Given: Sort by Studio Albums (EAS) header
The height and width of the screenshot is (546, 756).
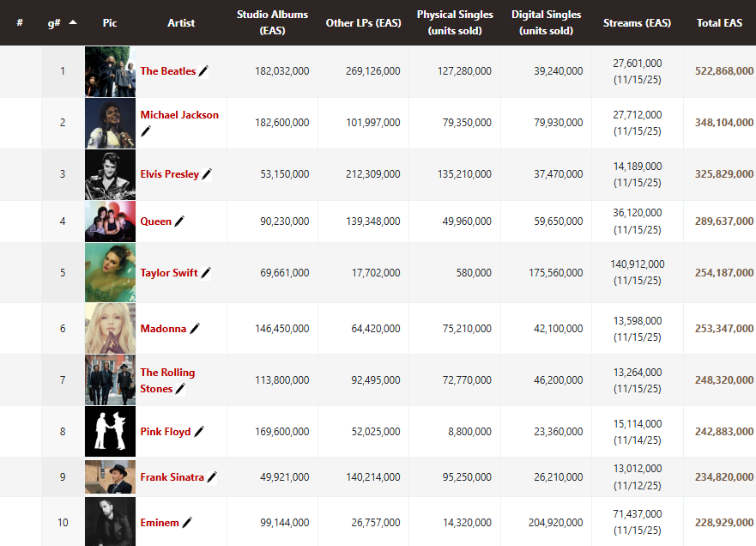Looking at the screenshot, I should [272, 22].
